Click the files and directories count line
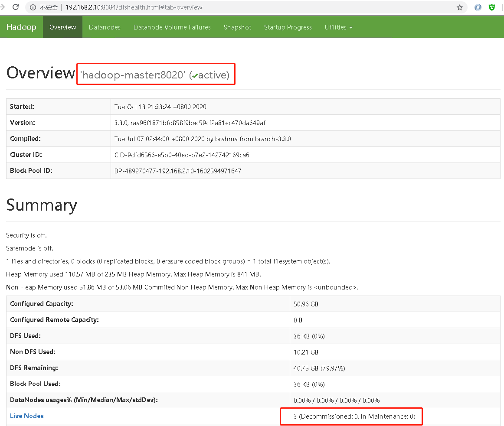 (x=168, y=261)
